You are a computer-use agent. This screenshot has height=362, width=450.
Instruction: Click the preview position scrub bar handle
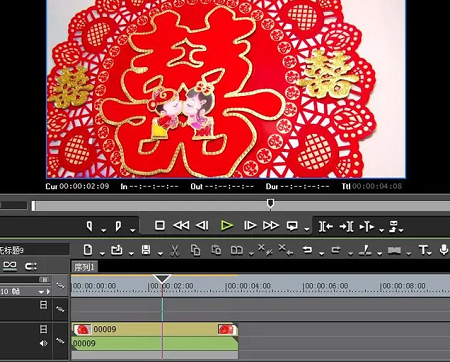(271, 203)
